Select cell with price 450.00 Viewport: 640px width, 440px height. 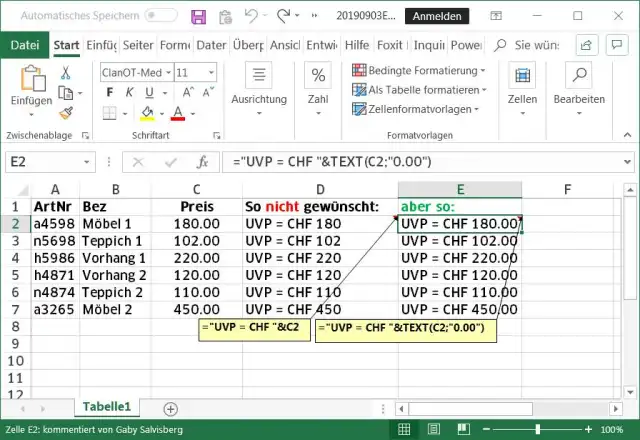pos(197,309)
